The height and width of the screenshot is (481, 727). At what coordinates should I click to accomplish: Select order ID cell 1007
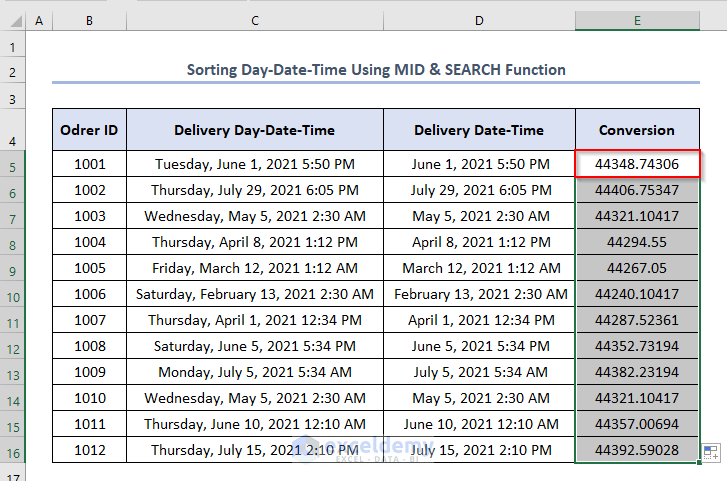tap(89, 320)
